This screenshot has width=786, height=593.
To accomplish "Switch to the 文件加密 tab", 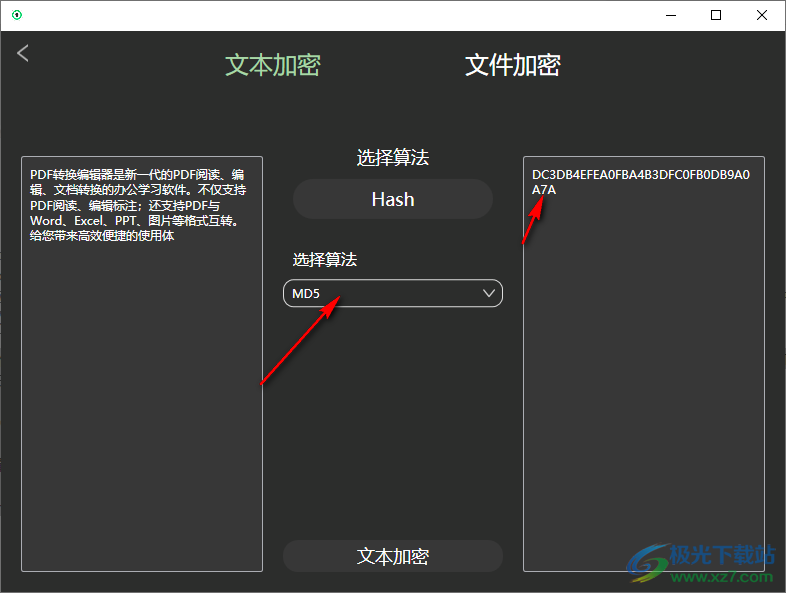I will pyautogui.click(x=512, y=65).
